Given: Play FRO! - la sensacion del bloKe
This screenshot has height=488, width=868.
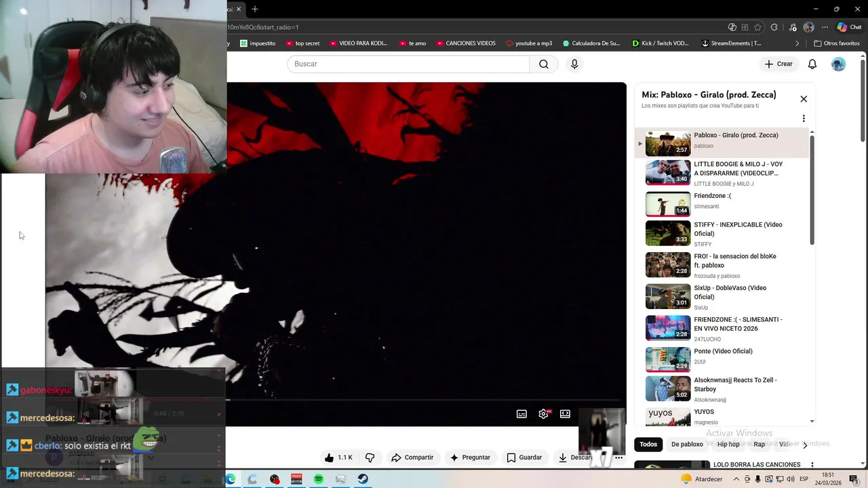Looking at the screenshot, I should click(722, 266).
